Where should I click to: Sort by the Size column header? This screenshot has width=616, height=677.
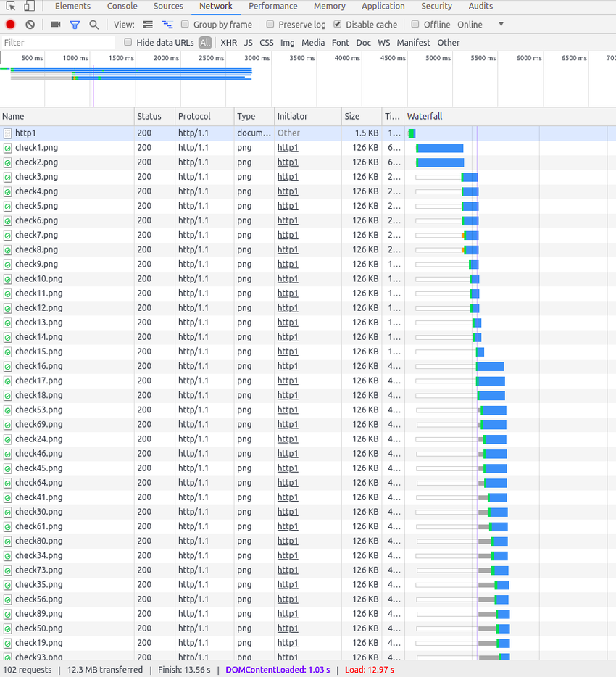[362, 117]
